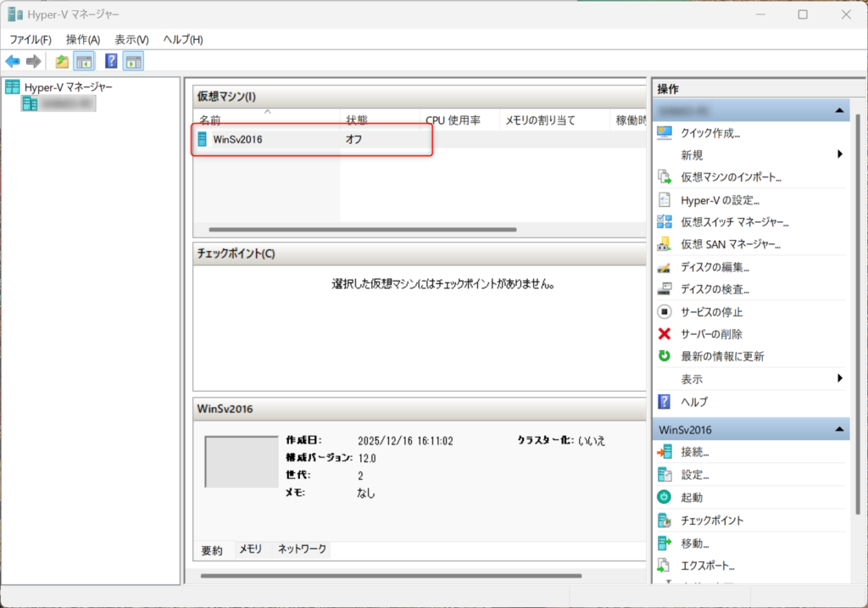Start the VM with 起動 action
The image size is (868, 608).
point(692,497)
